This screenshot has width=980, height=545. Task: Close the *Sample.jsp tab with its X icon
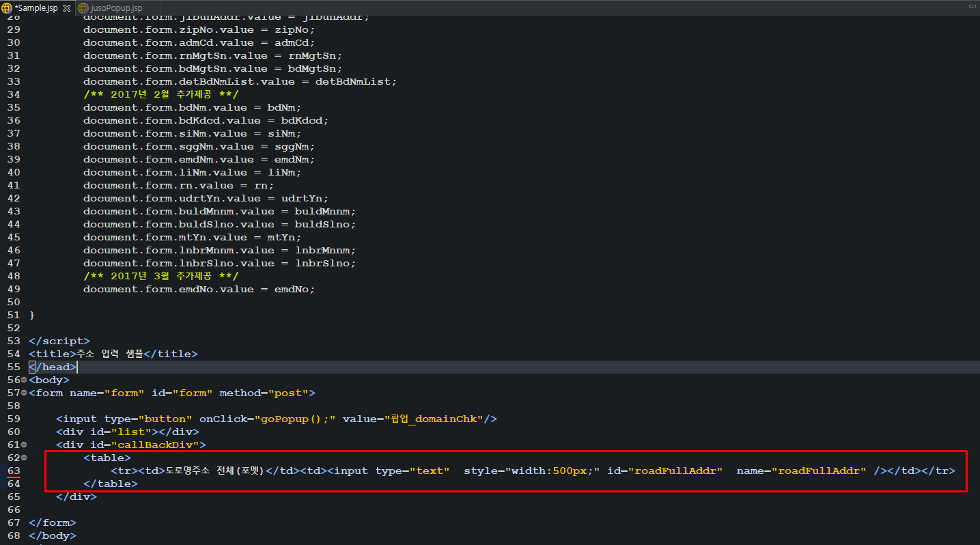(x=67, y=8)
